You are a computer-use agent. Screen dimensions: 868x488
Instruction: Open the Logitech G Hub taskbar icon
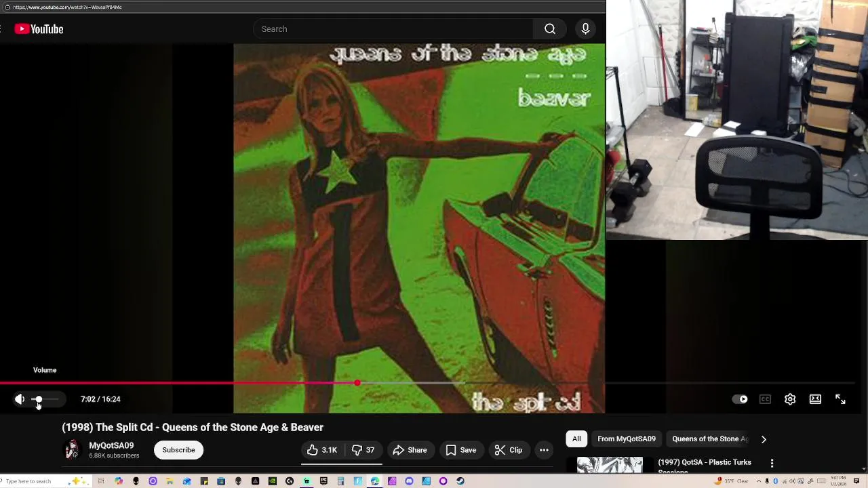[x=290, y=481]
